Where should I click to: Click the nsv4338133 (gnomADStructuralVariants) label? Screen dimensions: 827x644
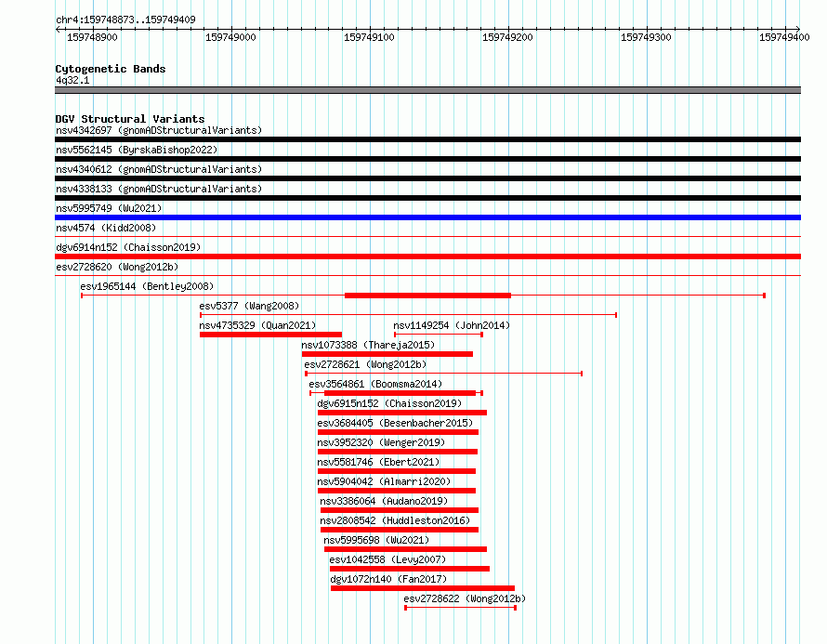159,189
